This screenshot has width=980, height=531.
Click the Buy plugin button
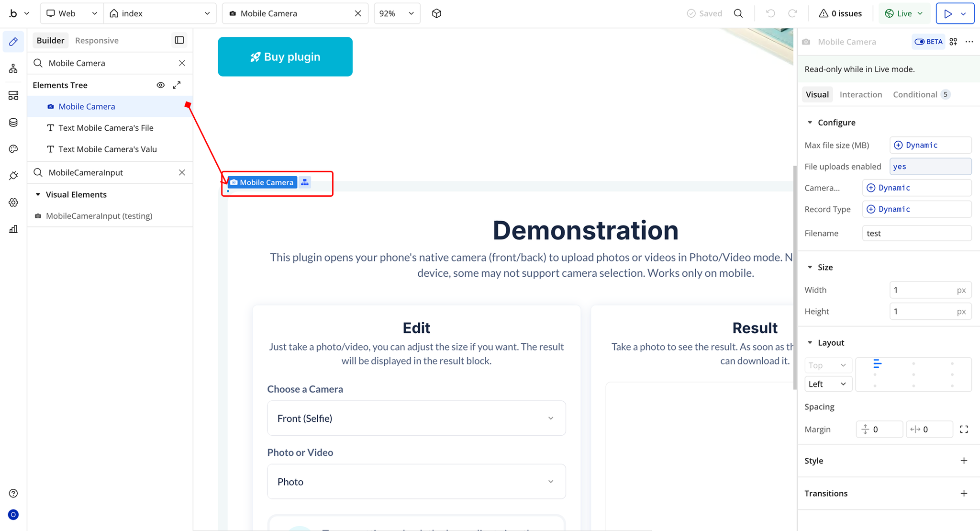click(x=285, y=56)
